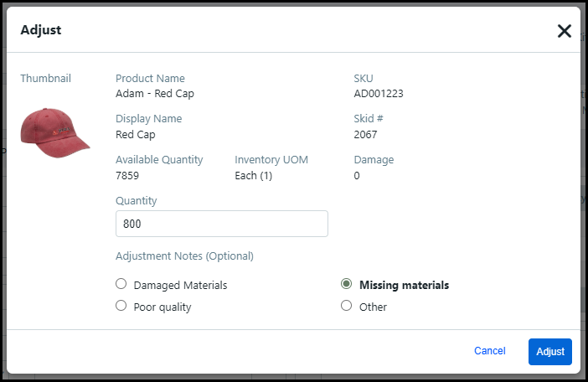This screenshot has width=588, height=382.
Task: Click the available quantity value 7859
Action: point(127,176)
